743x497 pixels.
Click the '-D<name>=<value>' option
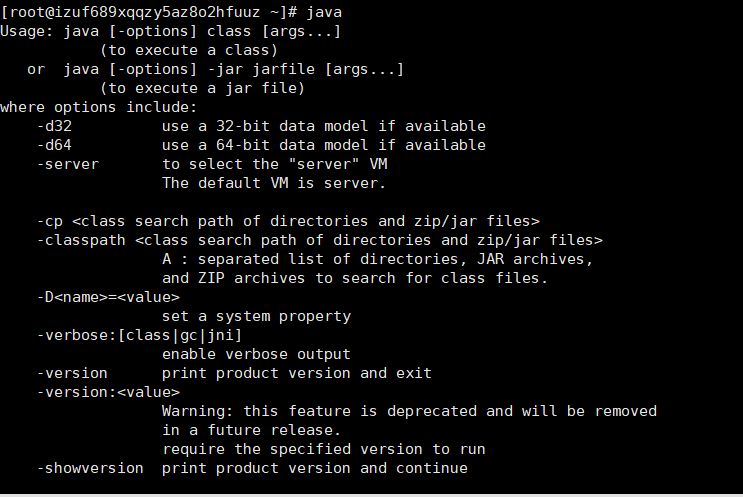pos(107,297)
